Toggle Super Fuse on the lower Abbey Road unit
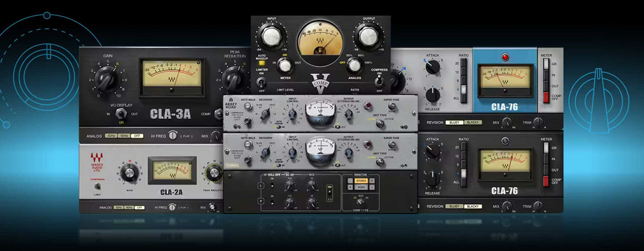644x251 pixels. (x=392, y=144)
